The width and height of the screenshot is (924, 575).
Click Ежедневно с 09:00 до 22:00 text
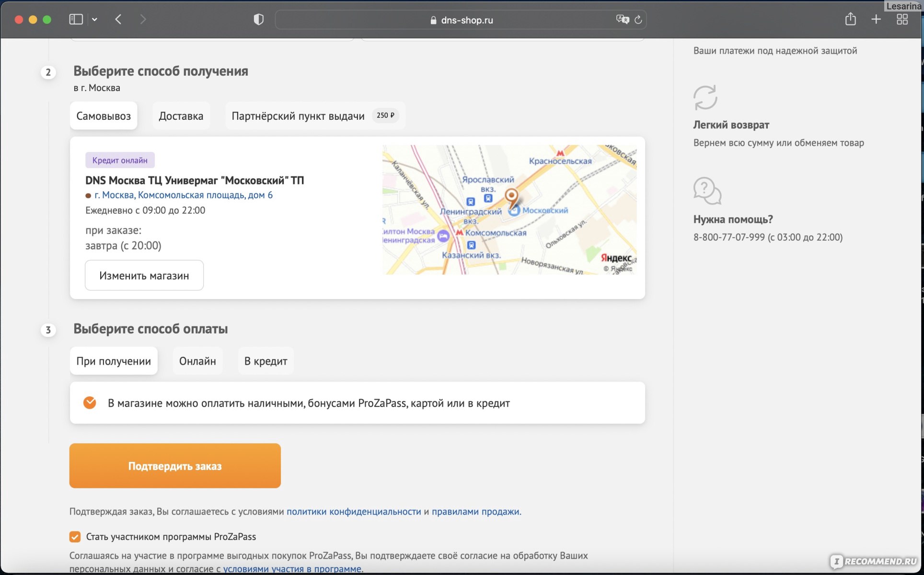pos(145,210)
